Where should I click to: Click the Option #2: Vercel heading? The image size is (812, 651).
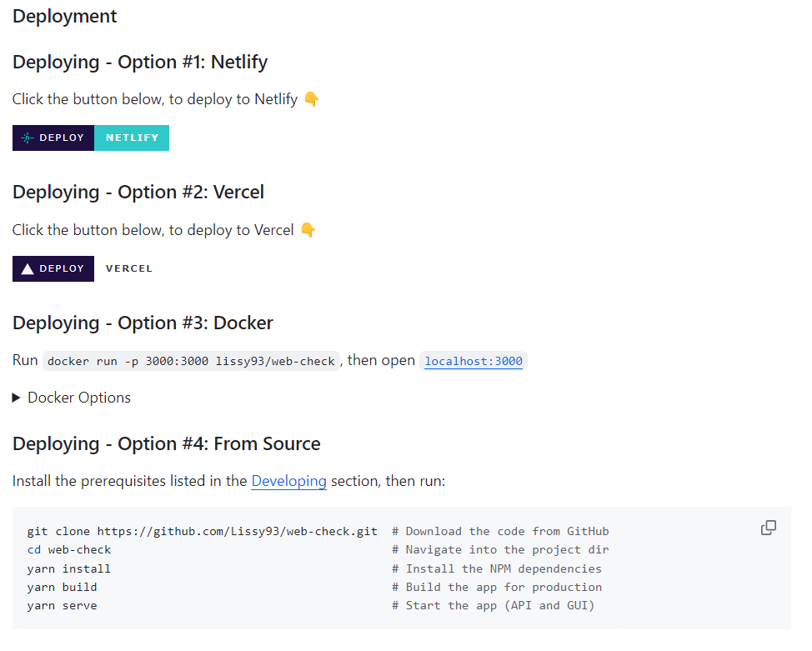[138, 193]
